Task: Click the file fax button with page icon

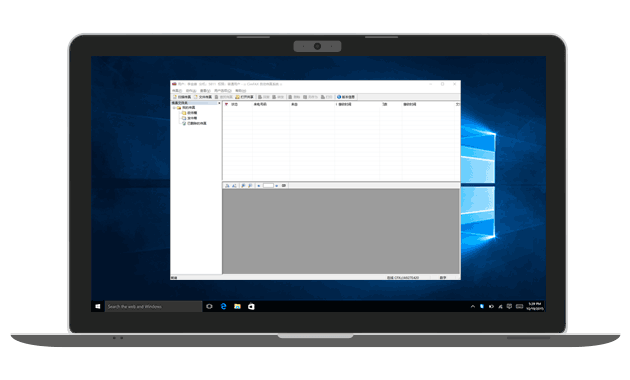Action: click(x=203, y=97)
